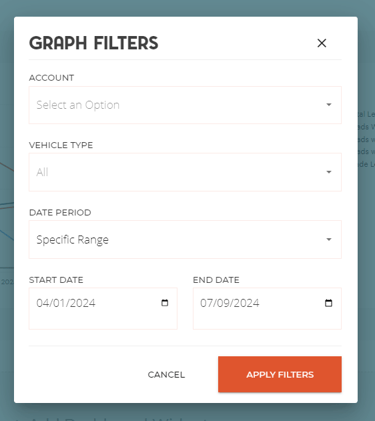Close the Graph Filters dialog with X
The width and height of the screenshot is (375, 421).
pyautogui.click(x=322, y=43)
